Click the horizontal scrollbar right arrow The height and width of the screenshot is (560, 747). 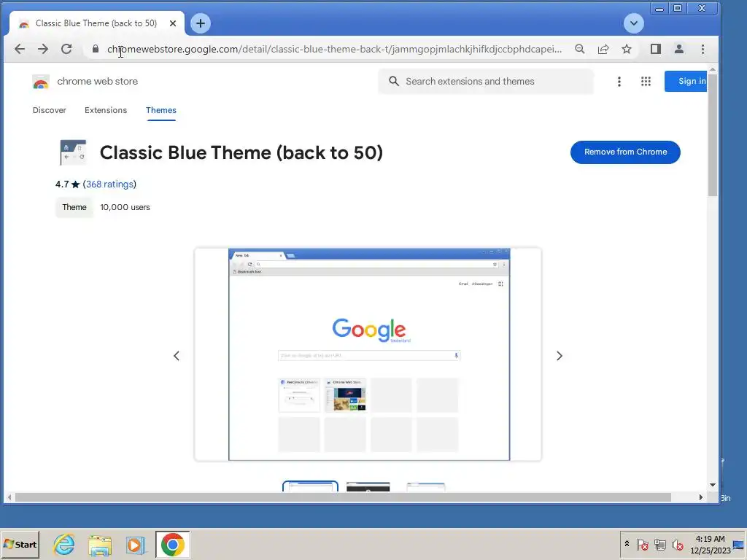[701, 497]
